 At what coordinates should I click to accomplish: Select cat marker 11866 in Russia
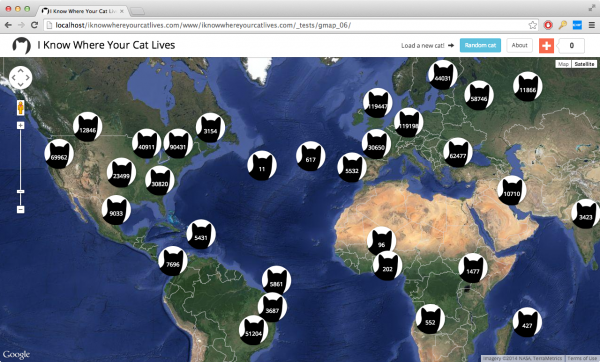click(x=528, y=86)
